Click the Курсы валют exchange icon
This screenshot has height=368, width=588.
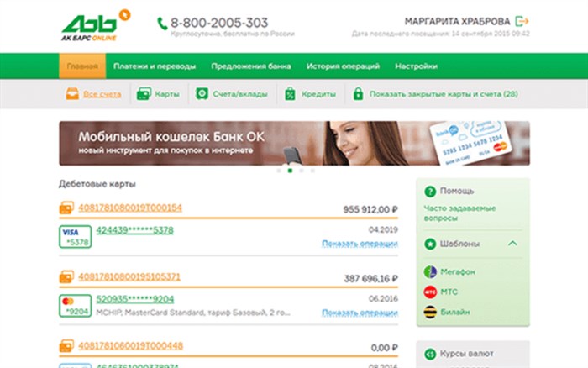430,354
